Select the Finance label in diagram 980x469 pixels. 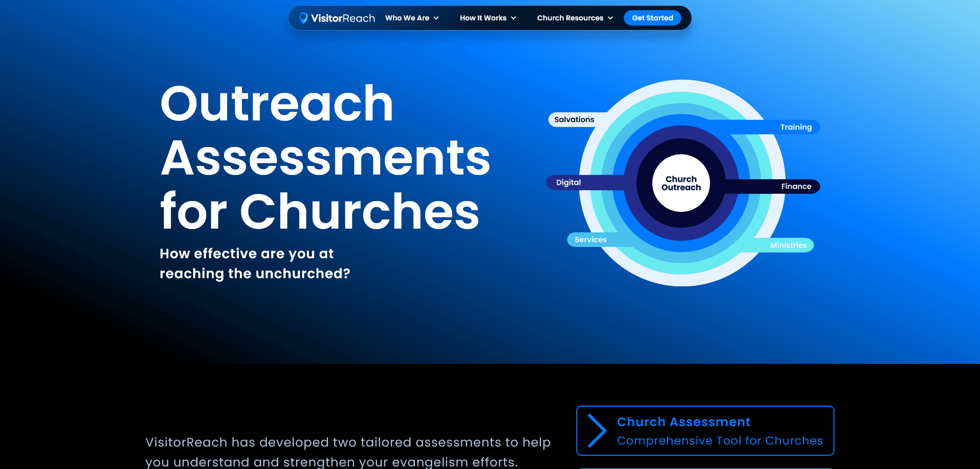click(x=796, y=186)
